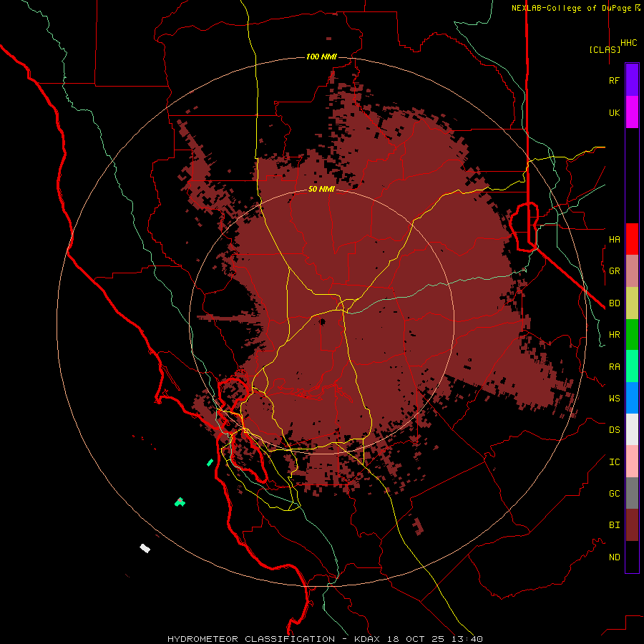Image resolution: width=644 pixels, height=644 pixels.
Task: Click the "NEXLAB-College of DuPage" credit text
Action: (x=572, y=8)
